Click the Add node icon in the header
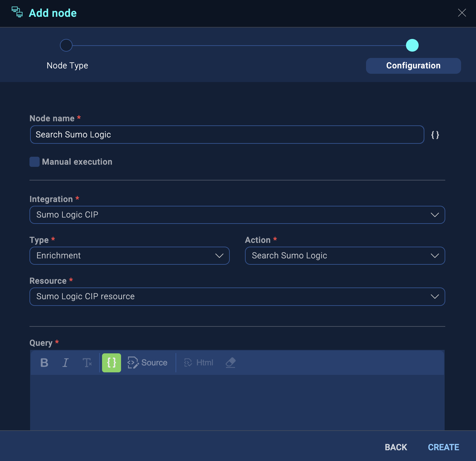This screenshot has width=476, height=461. click(x=17, y=13)
